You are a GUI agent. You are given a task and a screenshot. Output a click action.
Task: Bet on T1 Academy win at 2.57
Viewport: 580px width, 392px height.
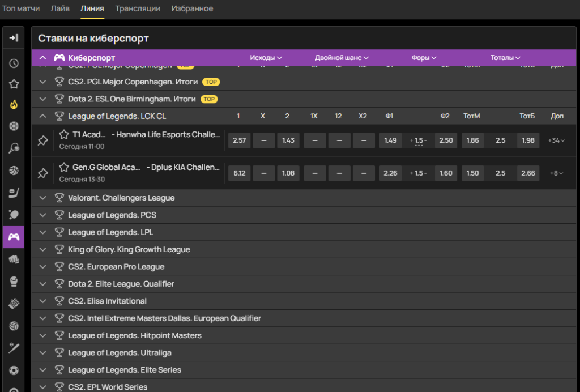[x=240, y=140]
